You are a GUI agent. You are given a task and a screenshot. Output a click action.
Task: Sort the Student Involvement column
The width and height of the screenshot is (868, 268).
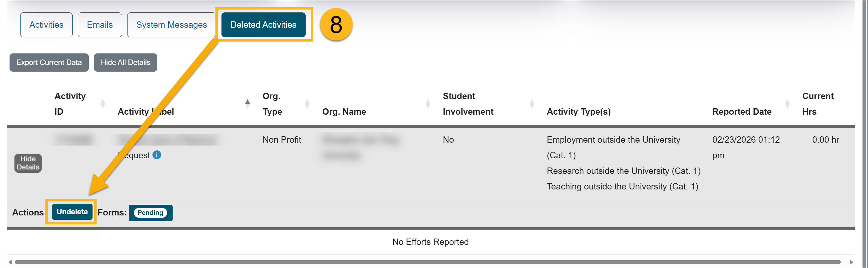[532, 104]
